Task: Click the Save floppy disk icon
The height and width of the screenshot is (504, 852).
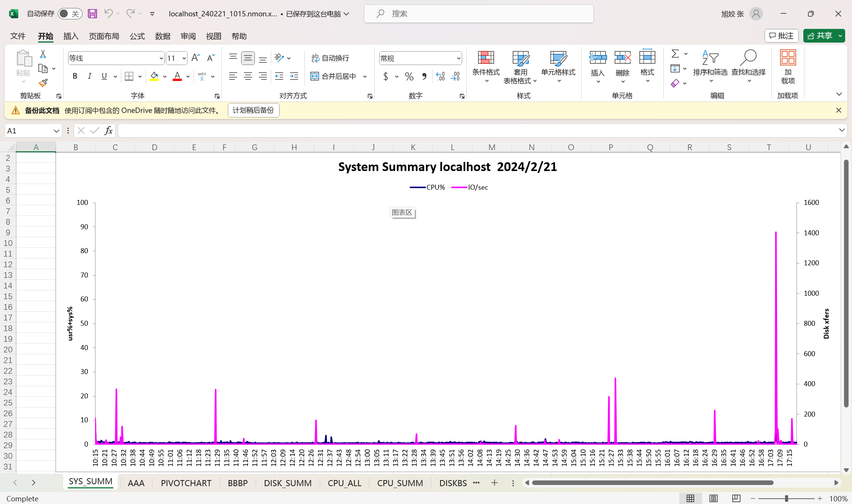Action: click(92, 14)
